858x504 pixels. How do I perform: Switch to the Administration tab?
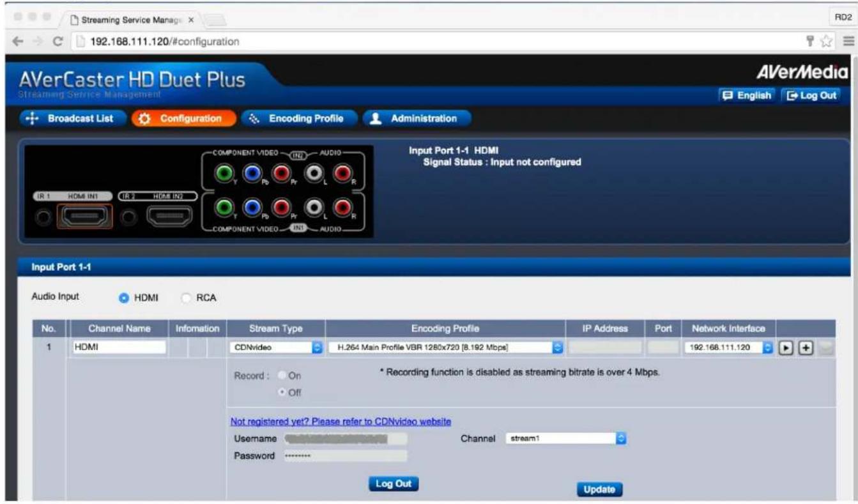[x=417, y=119]
